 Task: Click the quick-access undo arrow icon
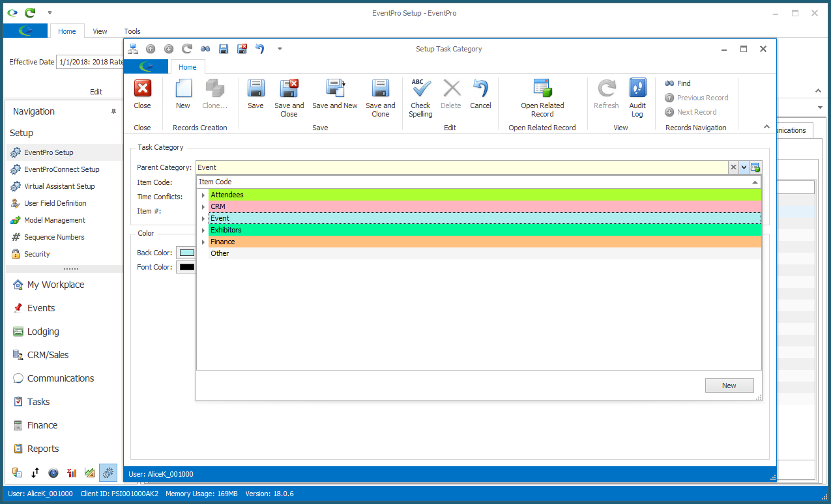point(260,49)
